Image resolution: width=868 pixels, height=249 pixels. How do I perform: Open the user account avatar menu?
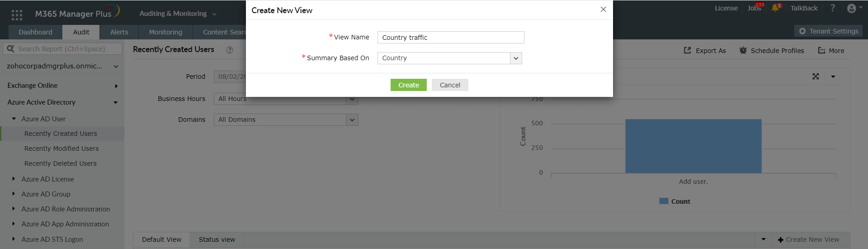[x=852, y=8]
